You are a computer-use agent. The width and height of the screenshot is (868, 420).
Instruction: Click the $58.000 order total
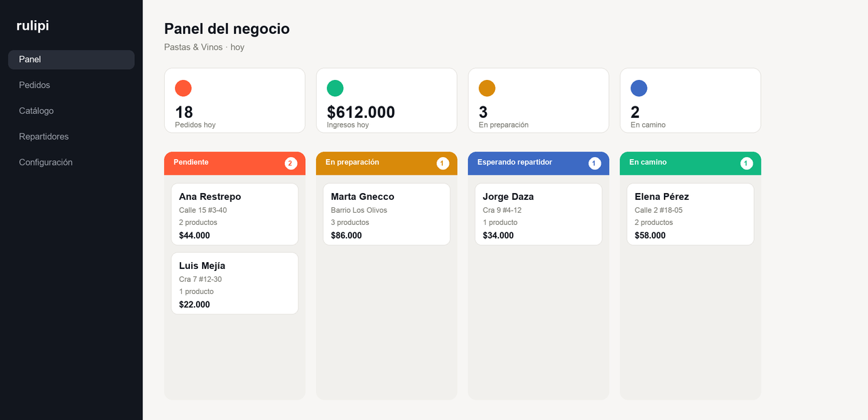click(650, 235)
